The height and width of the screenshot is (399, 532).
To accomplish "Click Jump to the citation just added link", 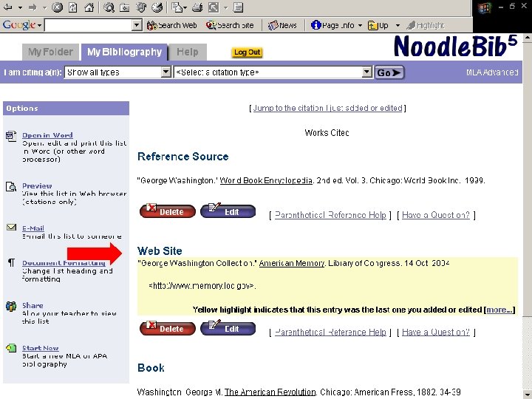I will [x=328, y=108].
